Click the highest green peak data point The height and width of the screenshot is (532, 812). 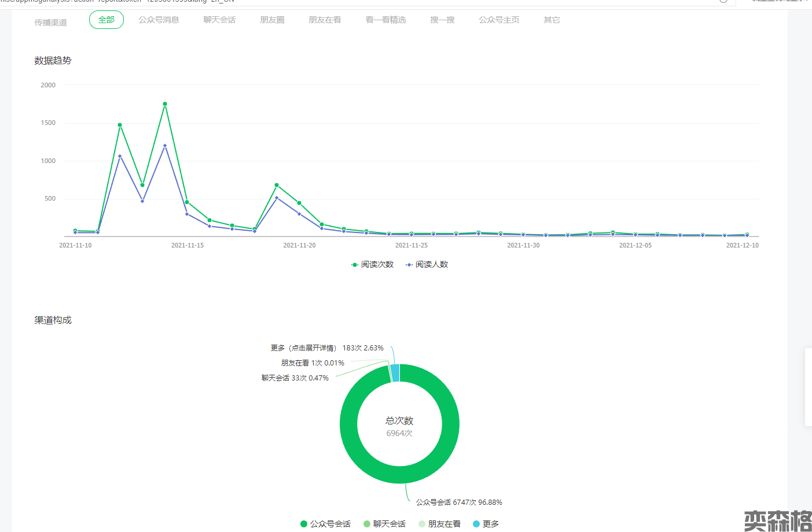(x=165, y=104)
